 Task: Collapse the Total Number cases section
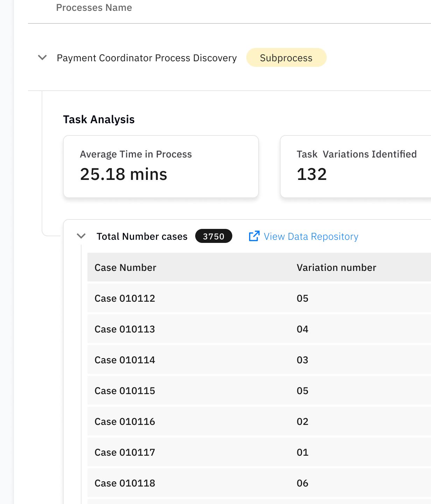tap(81, 236)
